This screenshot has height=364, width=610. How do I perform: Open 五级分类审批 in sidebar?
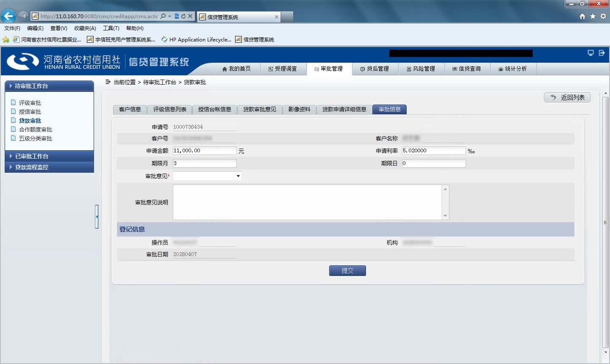tap(35, 138)
